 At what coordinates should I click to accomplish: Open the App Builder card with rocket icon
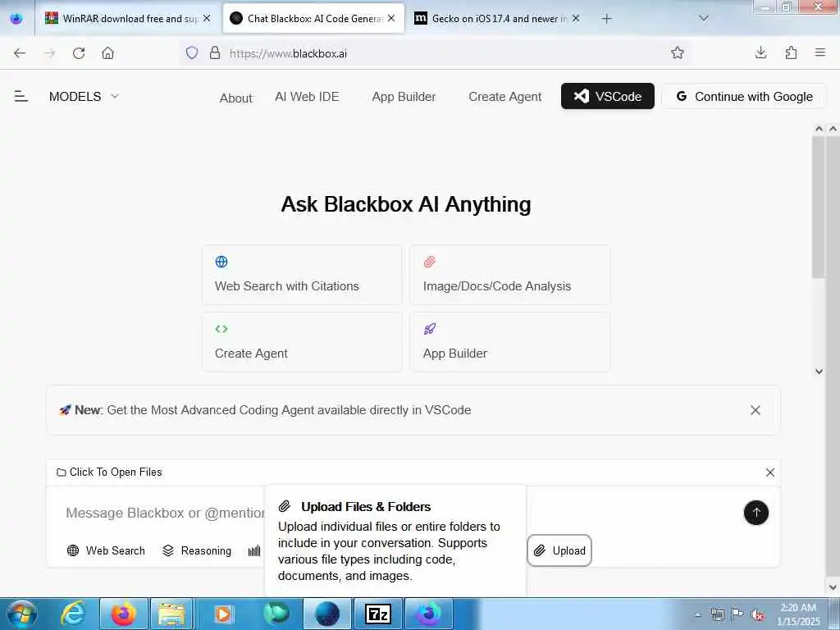(x=510, y=342)
